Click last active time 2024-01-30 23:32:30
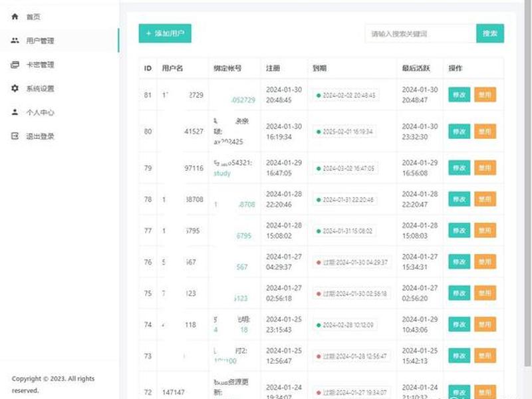Screen dimensions: 532x399 pyautogui.click(x=420, y=131)
